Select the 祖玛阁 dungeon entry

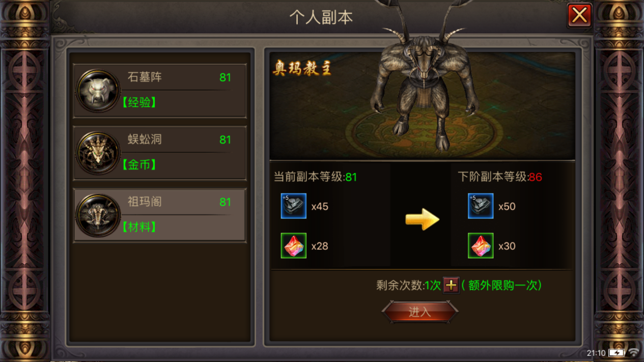(160, 215)
